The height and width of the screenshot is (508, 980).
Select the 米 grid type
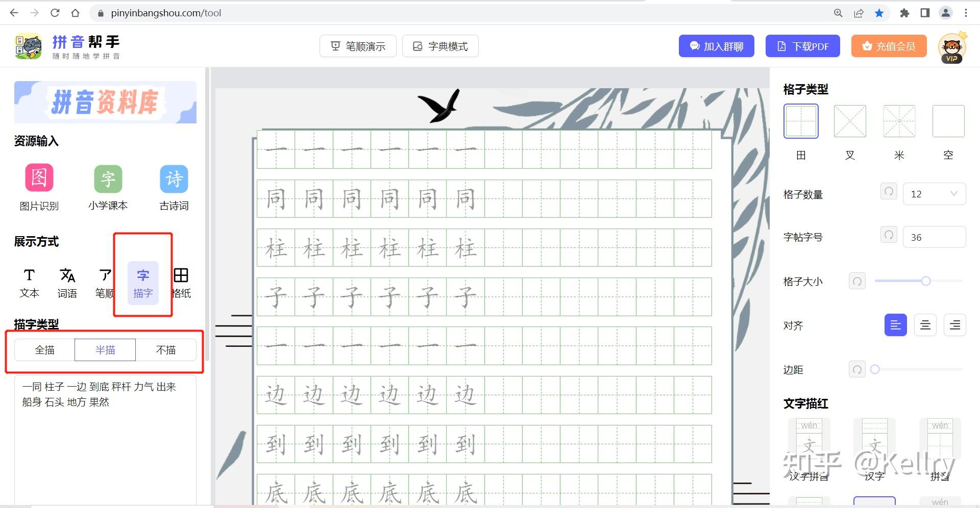tap(899, 121)
